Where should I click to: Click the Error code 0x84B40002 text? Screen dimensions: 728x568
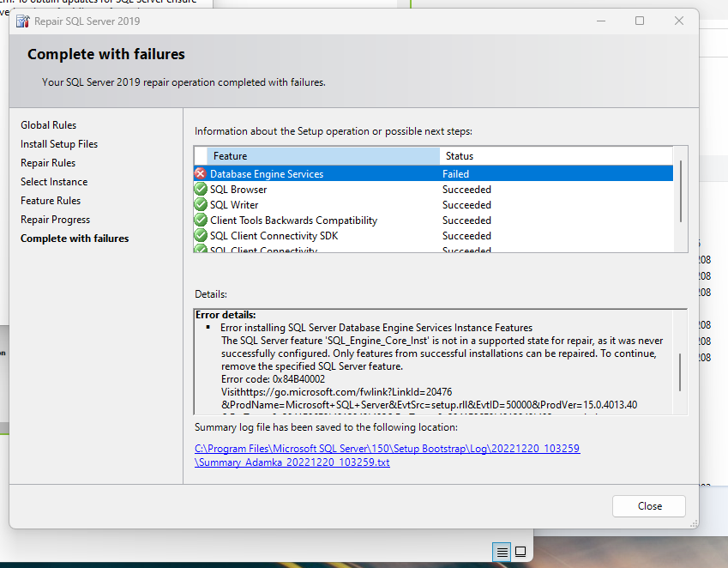tap(273, 379)
